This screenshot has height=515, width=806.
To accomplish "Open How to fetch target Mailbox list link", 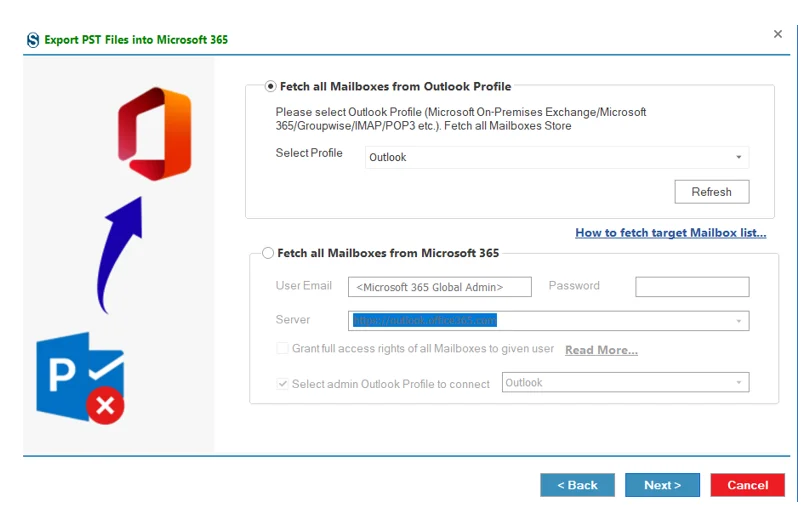I will 670,233.
